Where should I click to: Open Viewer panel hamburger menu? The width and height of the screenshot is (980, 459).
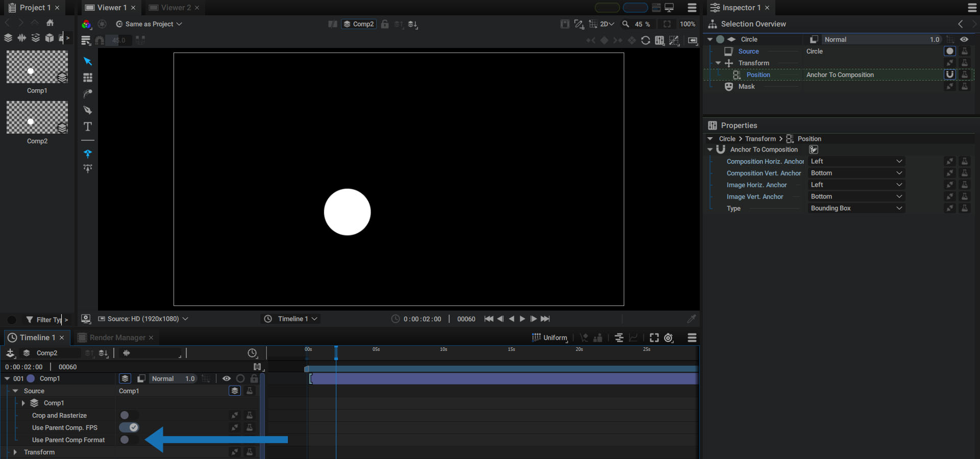coord(692,8)
